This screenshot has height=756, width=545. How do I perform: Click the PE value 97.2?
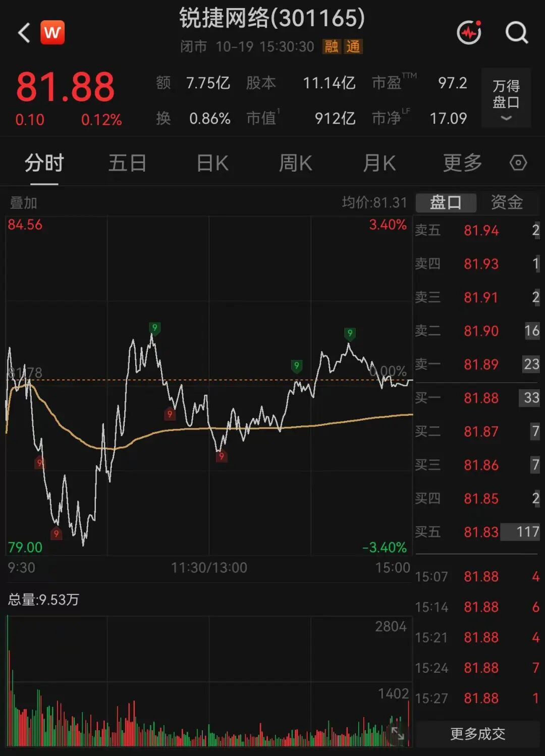click(x=453, y=83)
